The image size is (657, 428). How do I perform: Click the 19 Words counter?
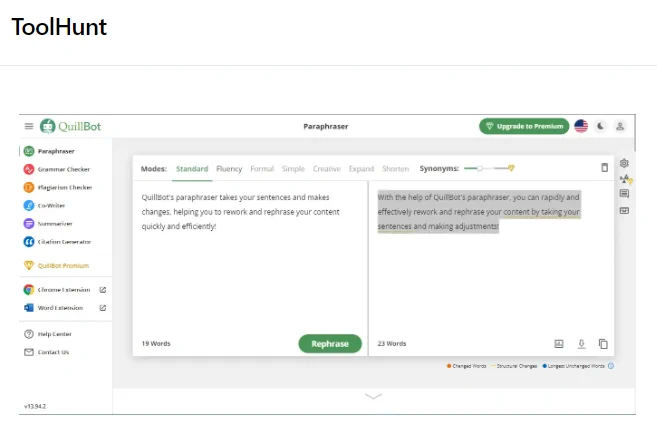pos(156,343)
